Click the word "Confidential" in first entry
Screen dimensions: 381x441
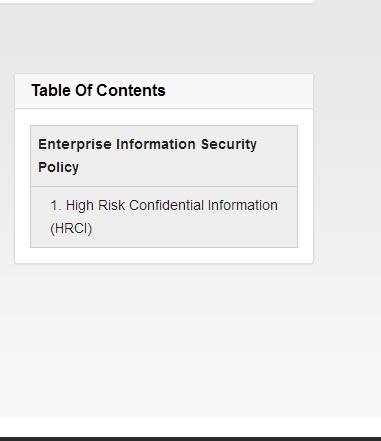coord(166,205)
